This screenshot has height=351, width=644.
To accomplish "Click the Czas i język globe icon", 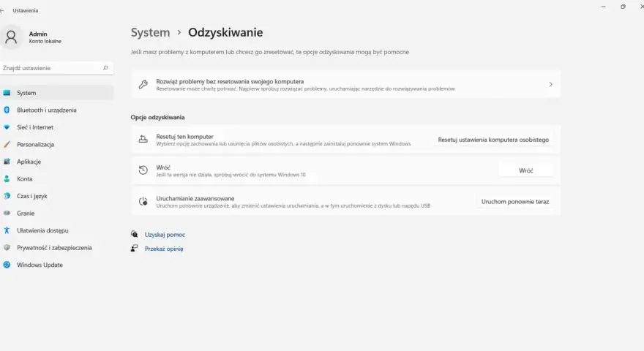I will (7, 196).
